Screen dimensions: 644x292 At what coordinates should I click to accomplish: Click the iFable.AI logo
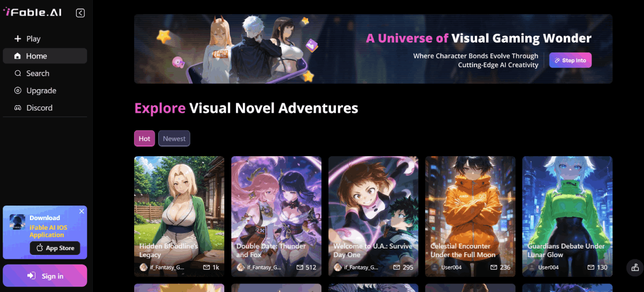point(32,12)
